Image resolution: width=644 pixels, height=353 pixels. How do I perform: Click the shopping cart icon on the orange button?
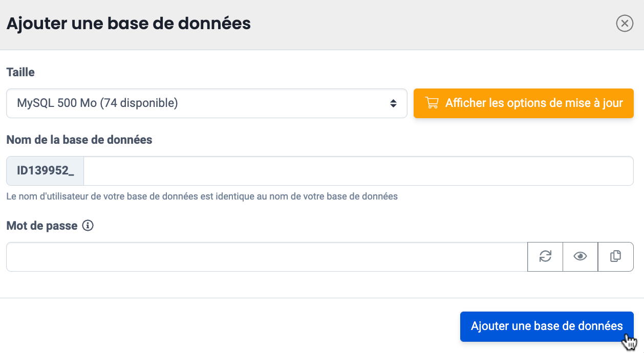(432, 103)
